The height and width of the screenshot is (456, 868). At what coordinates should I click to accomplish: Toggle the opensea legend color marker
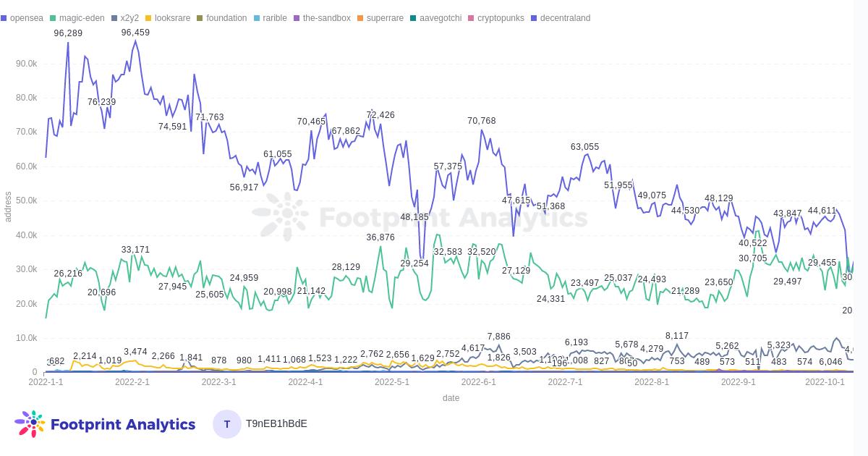(4, 18)
